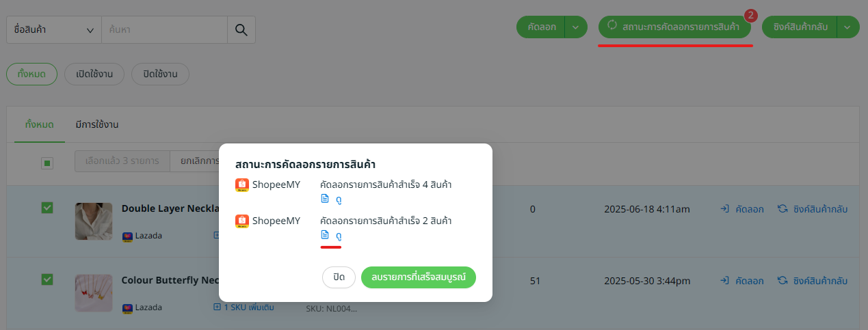Click the ค้นหา search input field
The image size is (868, 330).
[164, 29]
